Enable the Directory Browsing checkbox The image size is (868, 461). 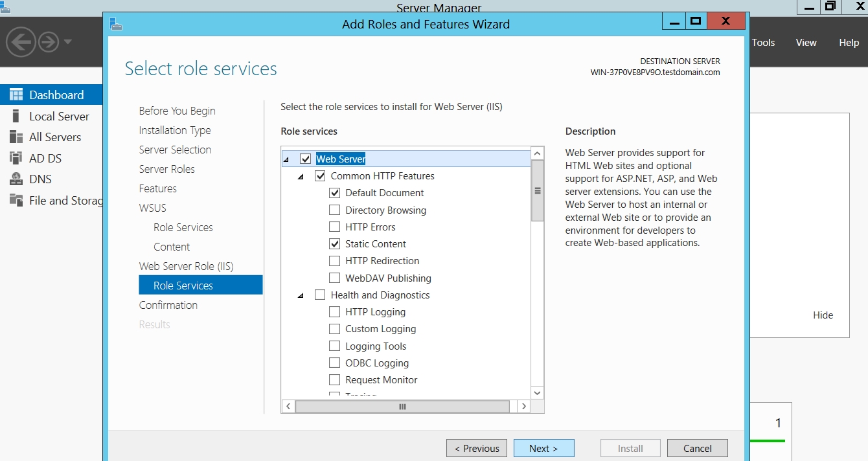pos(335,210)
